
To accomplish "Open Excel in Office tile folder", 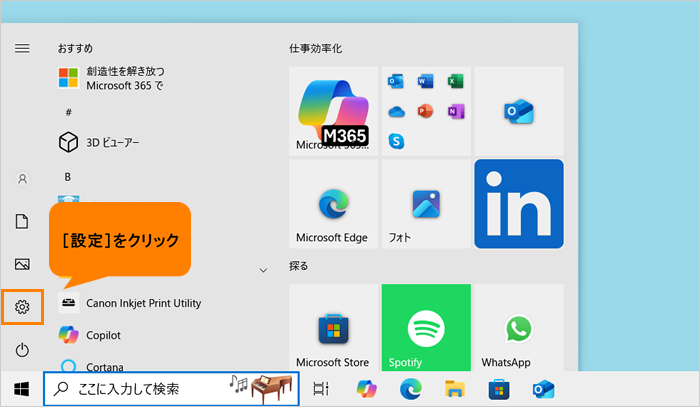I will tap(456, 82).
